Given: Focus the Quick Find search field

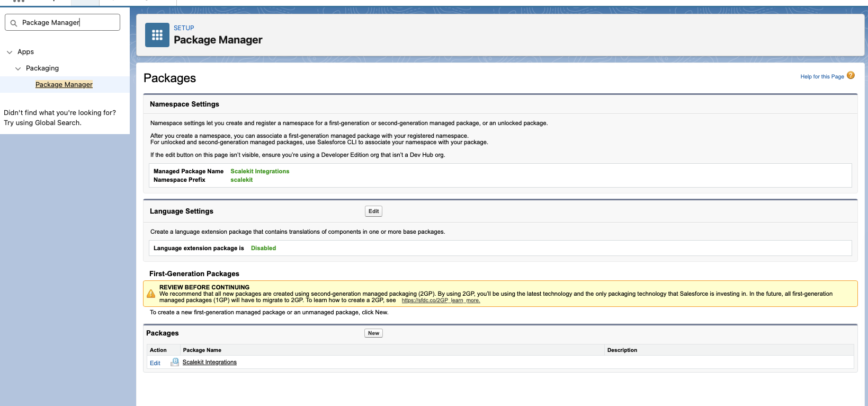Looking at the screenshot, I should pyautogui.click(x=62, y=22).
